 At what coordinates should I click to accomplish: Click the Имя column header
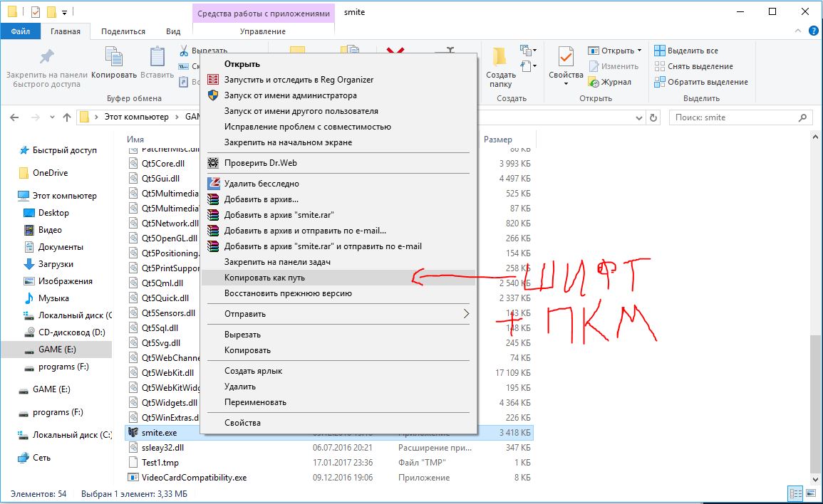(135, 140)
